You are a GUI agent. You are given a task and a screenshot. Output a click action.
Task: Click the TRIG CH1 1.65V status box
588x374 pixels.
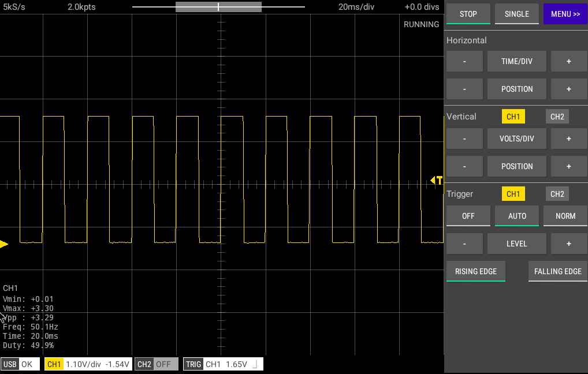pos(223,364)
